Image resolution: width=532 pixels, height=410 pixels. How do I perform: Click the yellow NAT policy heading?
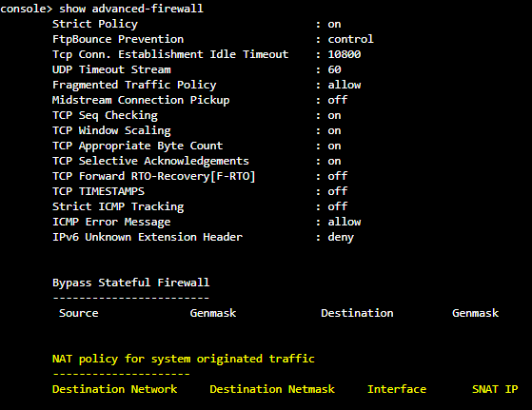pyautogui.click(x=184, y=359)
